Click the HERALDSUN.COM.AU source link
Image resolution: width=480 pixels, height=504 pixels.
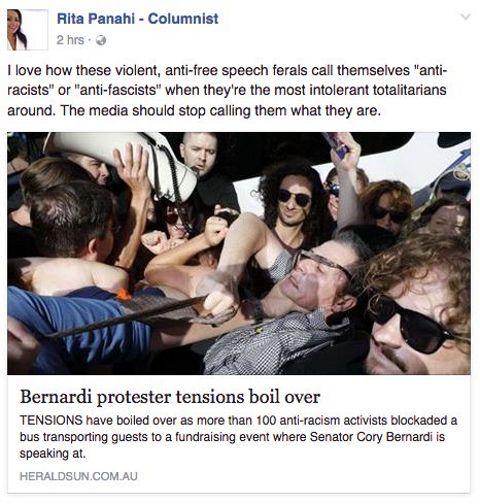pos(78,476)
